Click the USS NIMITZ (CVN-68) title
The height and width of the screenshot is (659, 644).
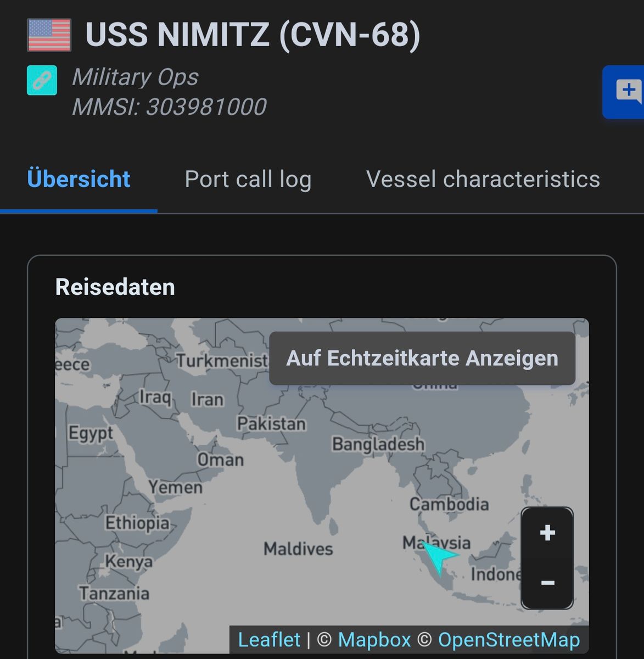point(253,35)
